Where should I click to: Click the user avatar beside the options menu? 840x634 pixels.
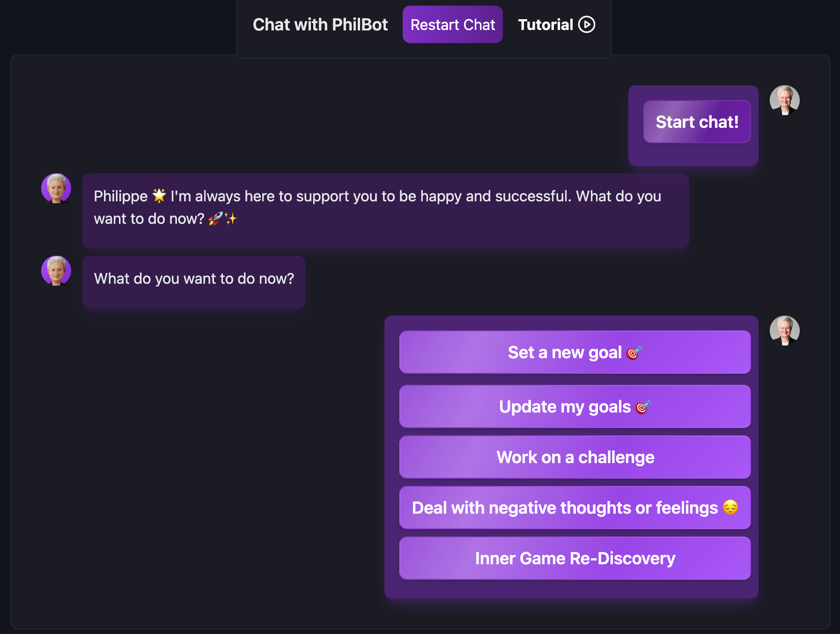click(785, 331)
